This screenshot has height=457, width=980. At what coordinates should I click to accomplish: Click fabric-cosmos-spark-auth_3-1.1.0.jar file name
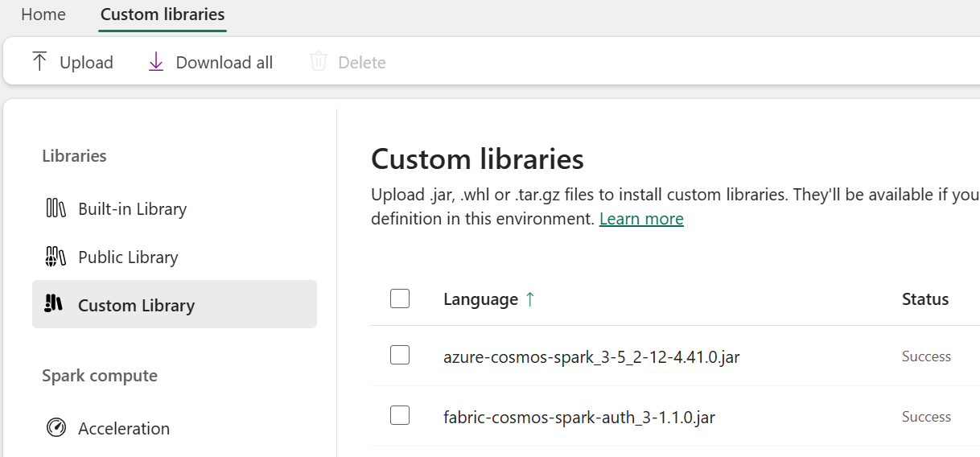(579, 417)
